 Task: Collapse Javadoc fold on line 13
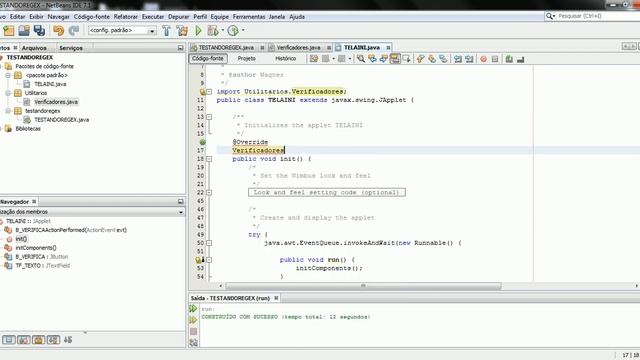pos(209,117)
